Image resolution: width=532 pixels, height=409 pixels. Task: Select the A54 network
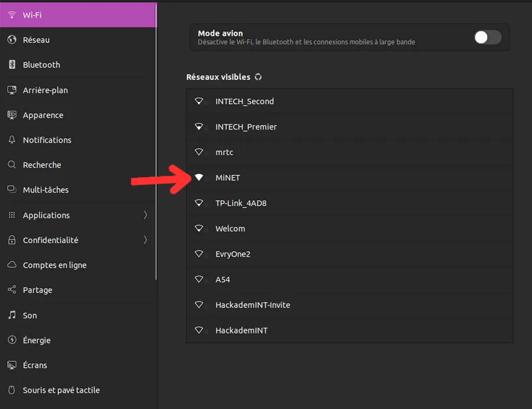tap(350, 279)
